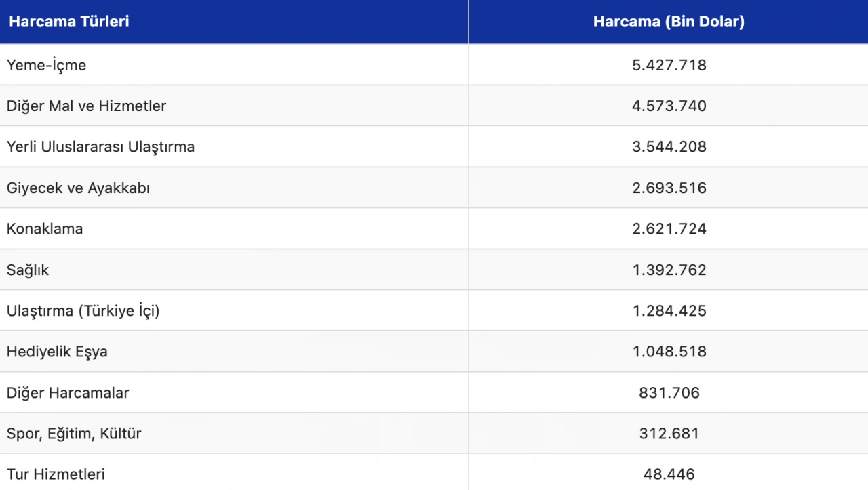Select the Spor, Eğitim, Kültür cell
Viewport: 868px width, 490px height.
point(74,434)
